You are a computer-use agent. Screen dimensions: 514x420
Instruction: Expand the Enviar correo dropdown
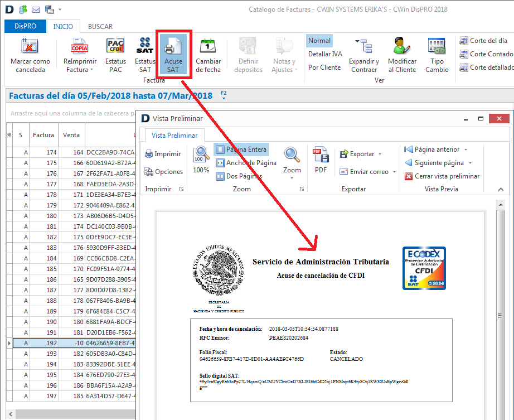[394, 172]
